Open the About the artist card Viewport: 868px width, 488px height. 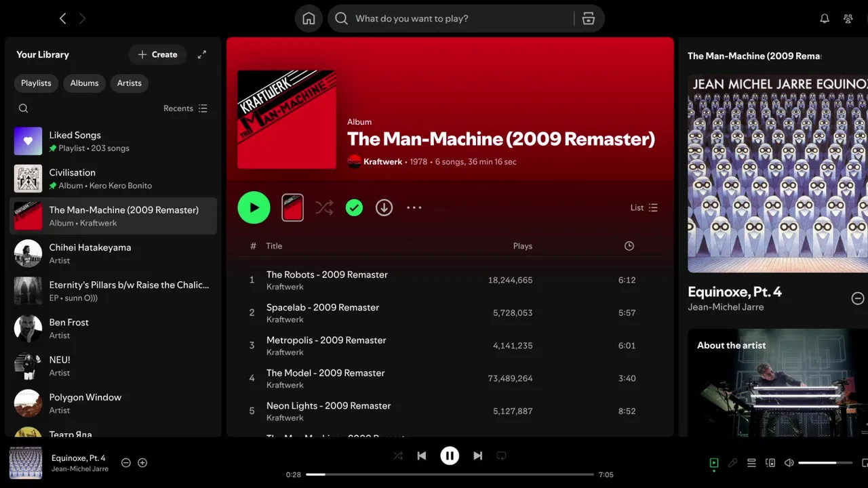[x=778, y=383]
